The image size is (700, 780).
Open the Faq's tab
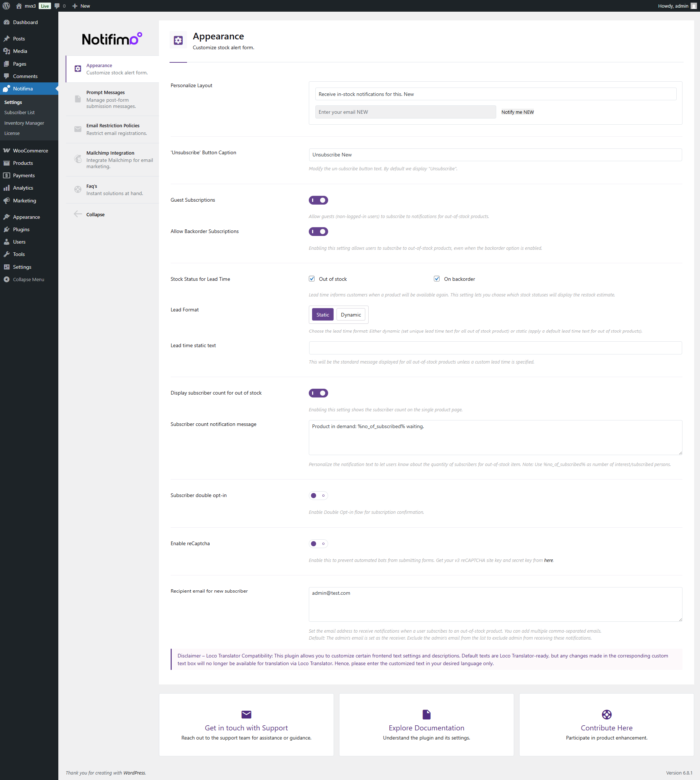(112, 190)
